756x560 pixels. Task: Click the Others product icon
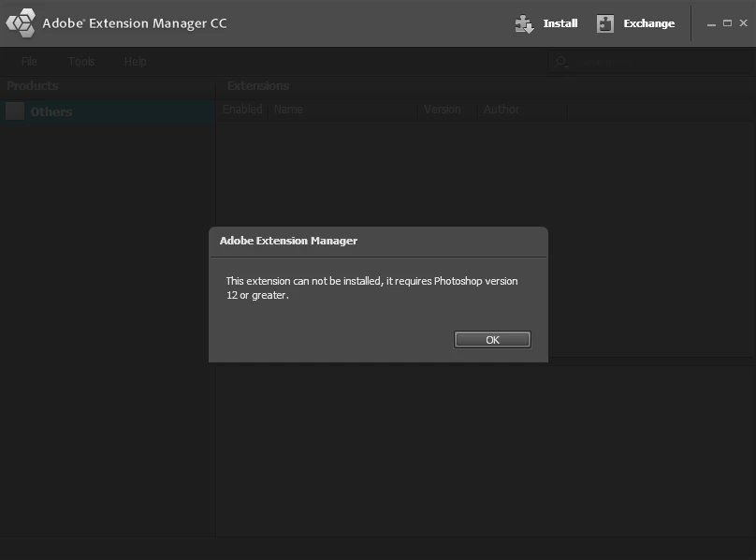coord(15,111)
